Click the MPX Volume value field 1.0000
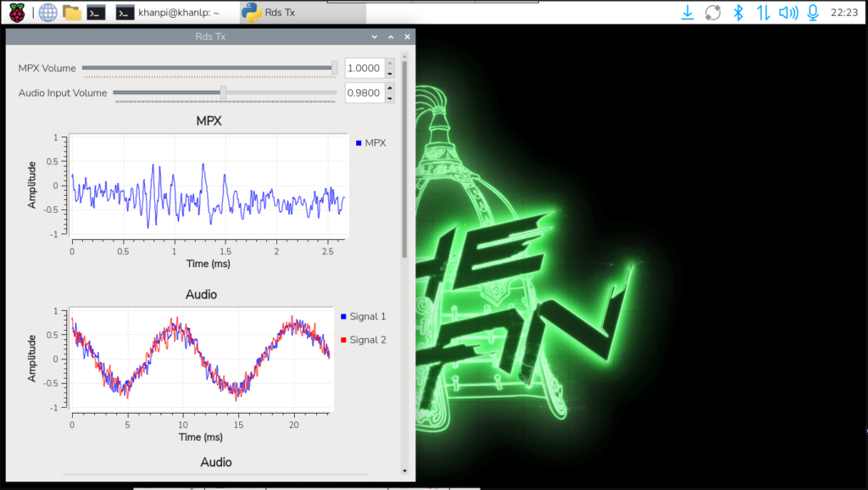 364,68
